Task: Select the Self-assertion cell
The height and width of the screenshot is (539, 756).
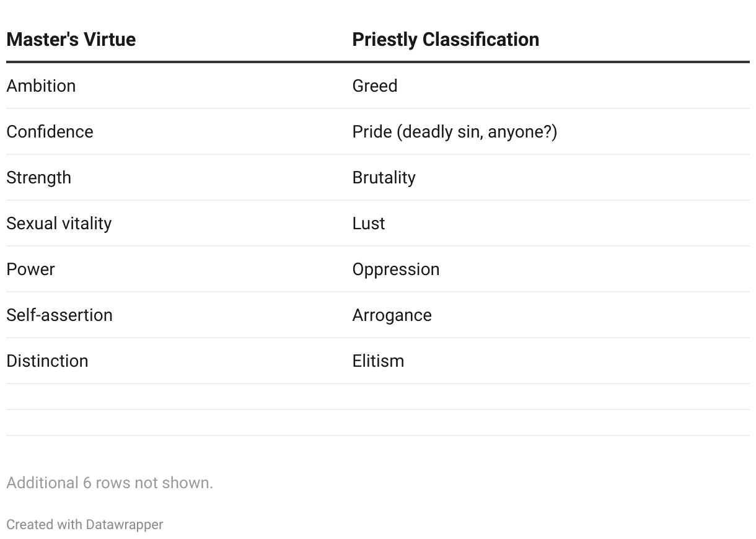Action: pyautogui.click(x=59, y=315)
